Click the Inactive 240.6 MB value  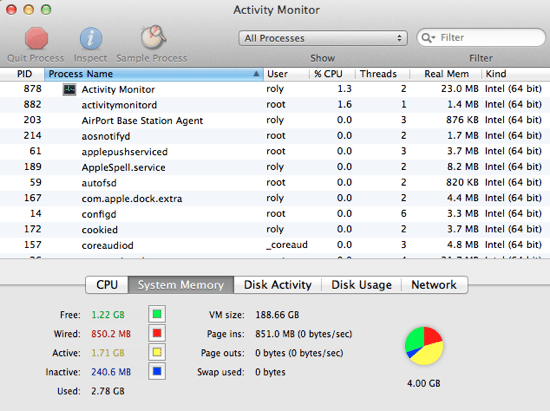(x=111, y=372)
